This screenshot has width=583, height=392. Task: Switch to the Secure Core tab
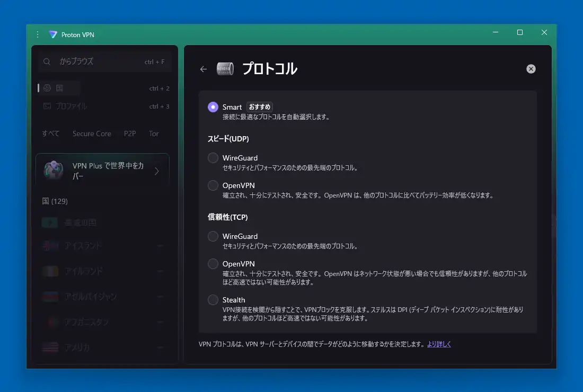click(x=92, y=133)
